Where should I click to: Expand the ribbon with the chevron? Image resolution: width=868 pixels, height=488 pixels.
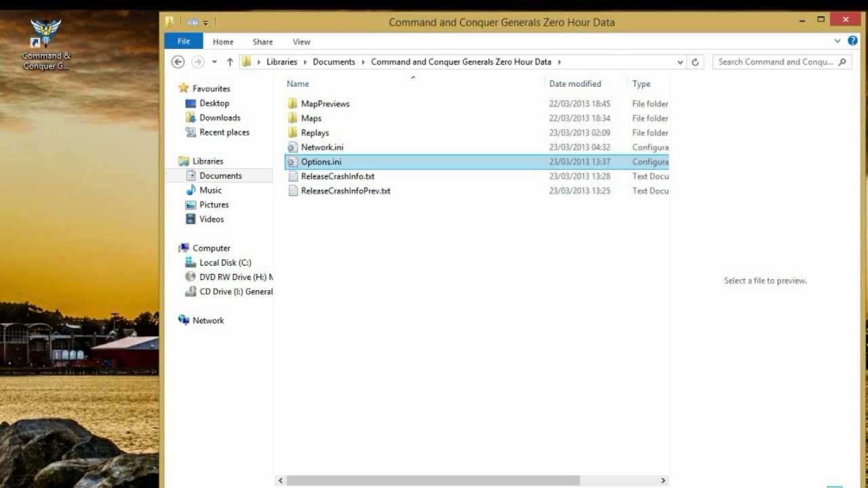tap(837, 41)
